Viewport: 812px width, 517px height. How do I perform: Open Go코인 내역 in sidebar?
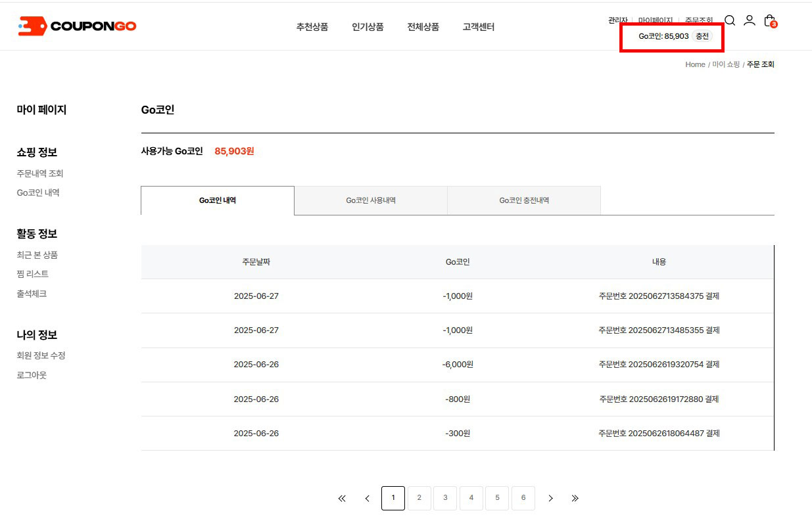(x=38, y=192)
